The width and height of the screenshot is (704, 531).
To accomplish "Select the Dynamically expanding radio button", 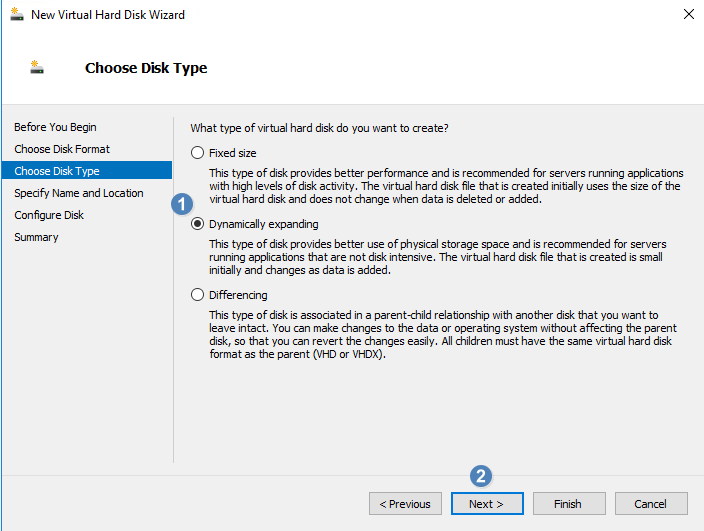I will point(198,224).
